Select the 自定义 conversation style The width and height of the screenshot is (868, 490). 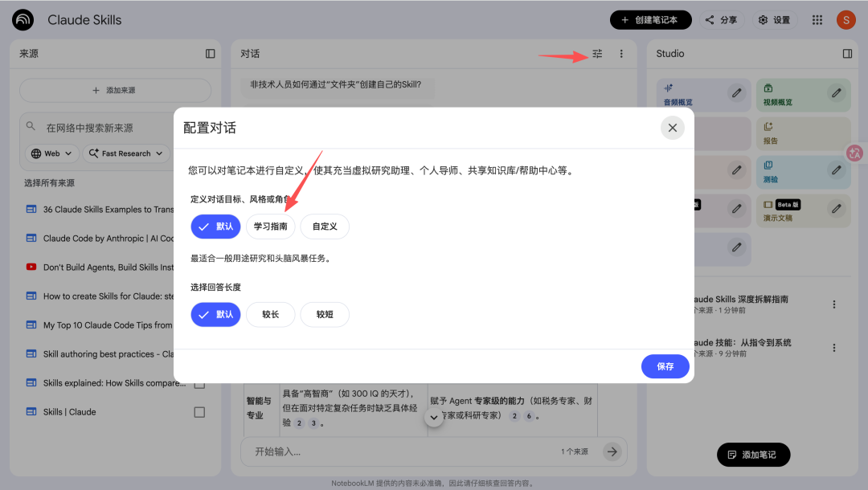click(x=325, y=227)
